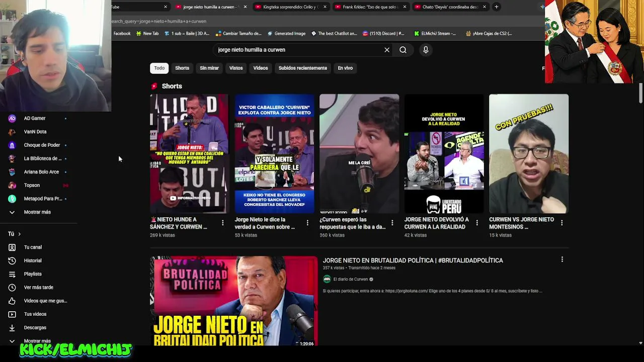The width and height of the screenshot is (644, 362).
Task: Open the Topson subscription channel
Action: coord(32,185)
